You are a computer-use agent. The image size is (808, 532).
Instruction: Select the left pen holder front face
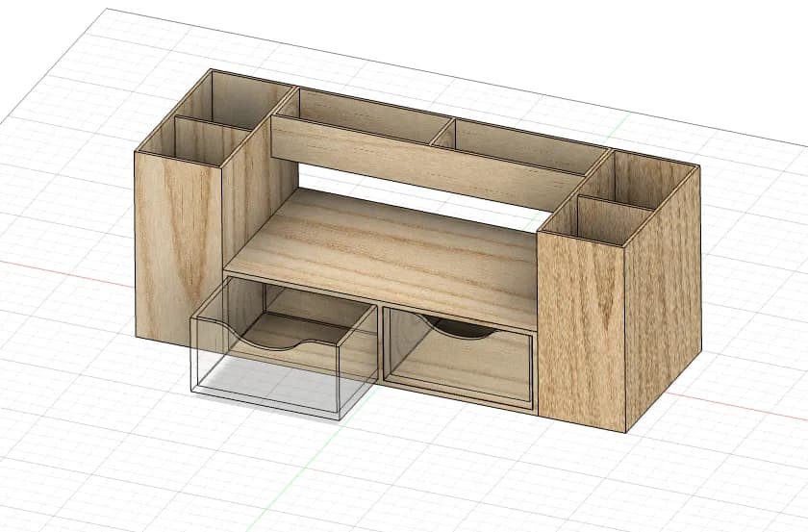178,251
